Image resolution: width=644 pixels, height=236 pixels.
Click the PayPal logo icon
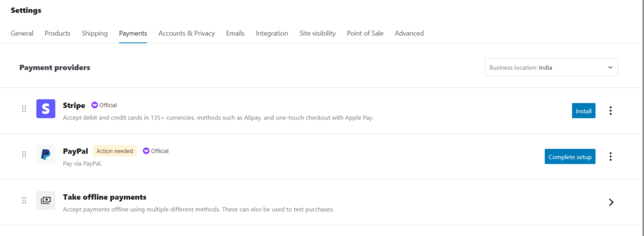pyautogui.click(x=45, y=155)
